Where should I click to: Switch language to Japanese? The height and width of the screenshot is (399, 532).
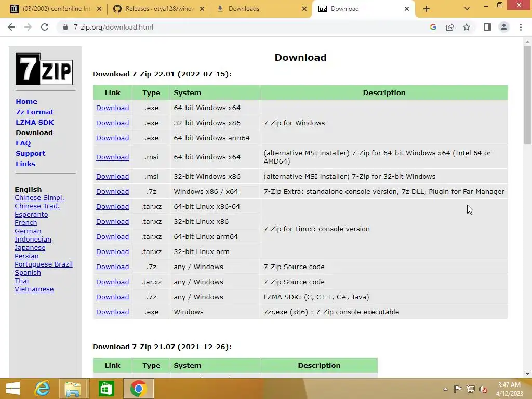pyautogui.click(x=30, y=248)
